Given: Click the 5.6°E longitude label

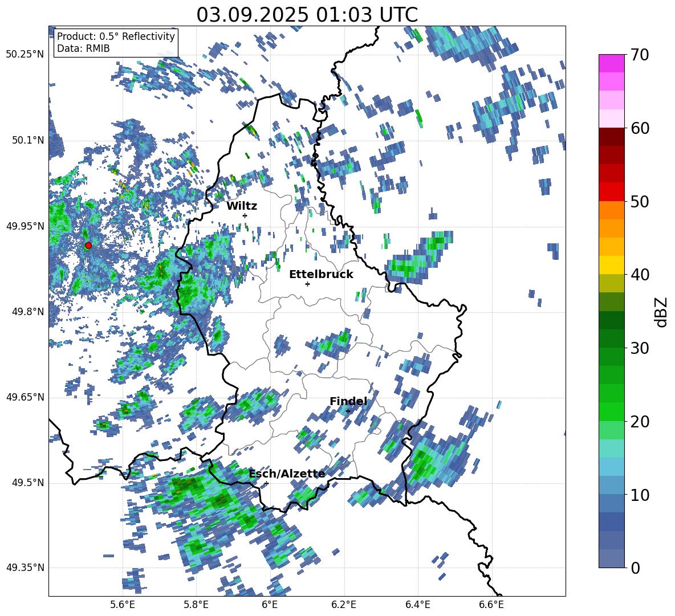Looking at the screenshot, I should tap(123, 605).
